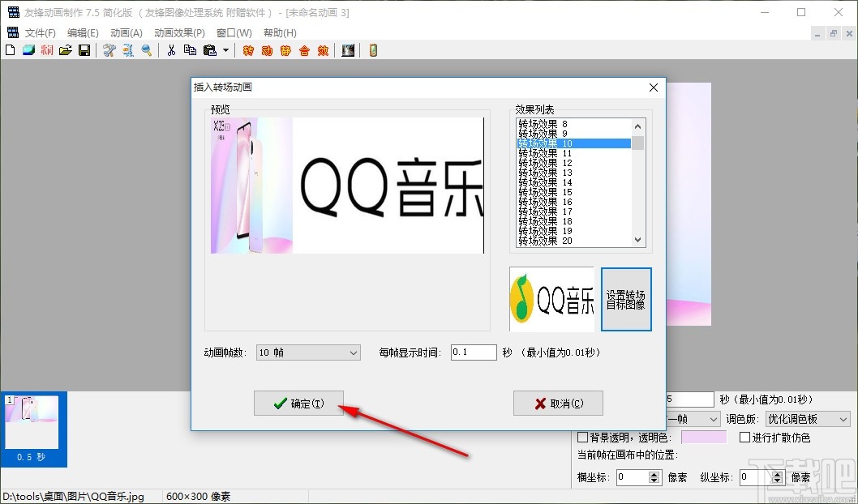
Task: Click the 转 transition effect icon
Action: [x=248, y=51]
